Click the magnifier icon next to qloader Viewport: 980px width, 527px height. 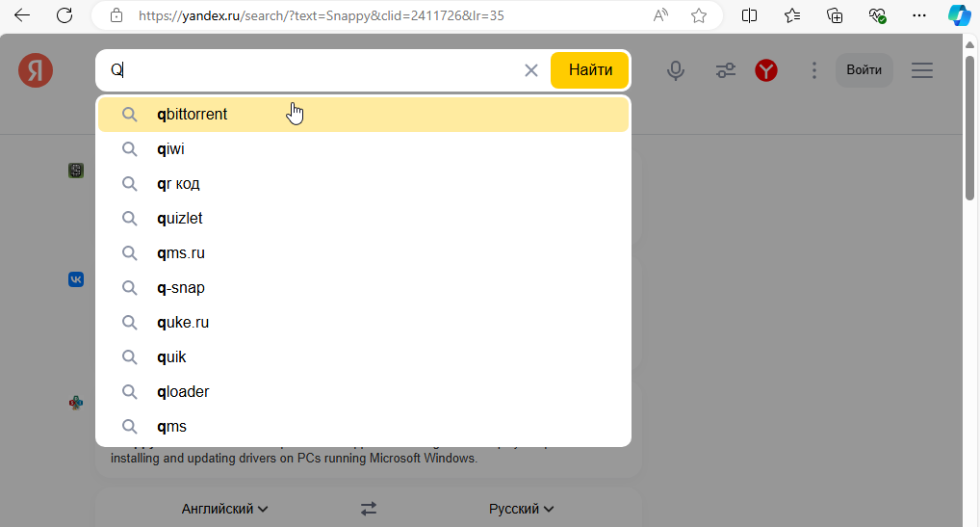129,391
